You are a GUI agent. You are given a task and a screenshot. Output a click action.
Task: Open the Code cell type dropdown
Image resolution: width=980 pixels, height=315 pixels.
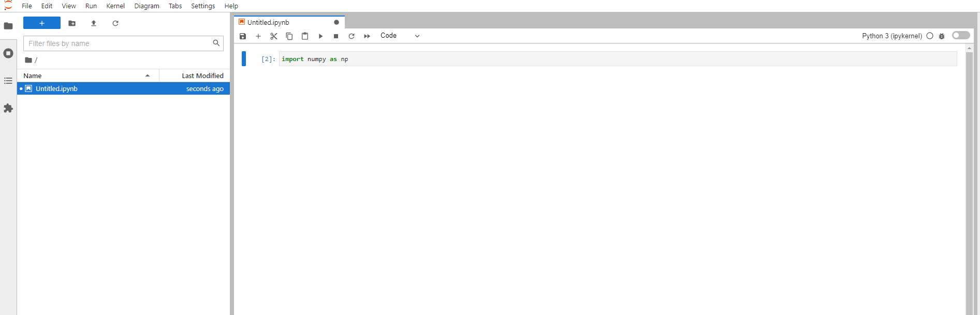coord(400,36)
